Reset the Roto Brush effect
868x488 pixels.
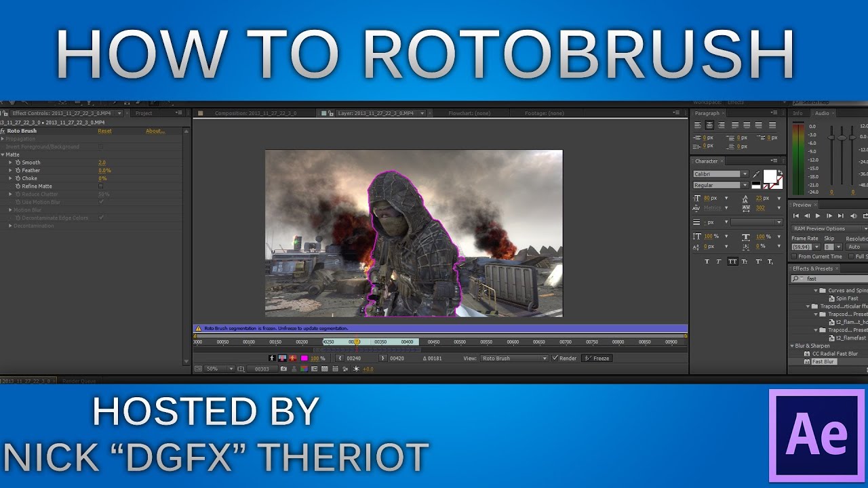[104, 131]
